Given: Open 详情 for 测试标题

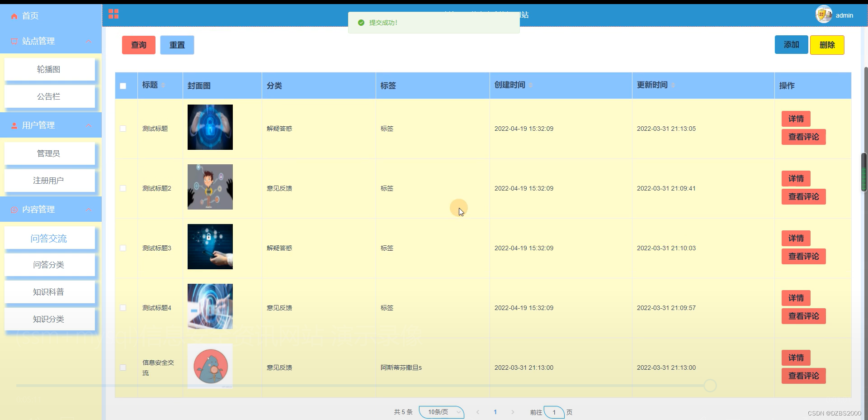Looking at the screenshot, I should 796,119.
